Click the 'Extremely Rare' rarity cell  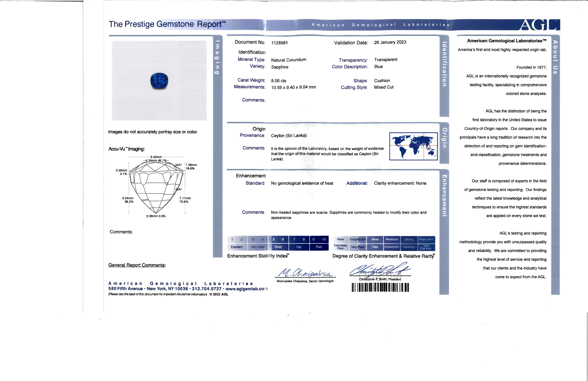(340, 247)
